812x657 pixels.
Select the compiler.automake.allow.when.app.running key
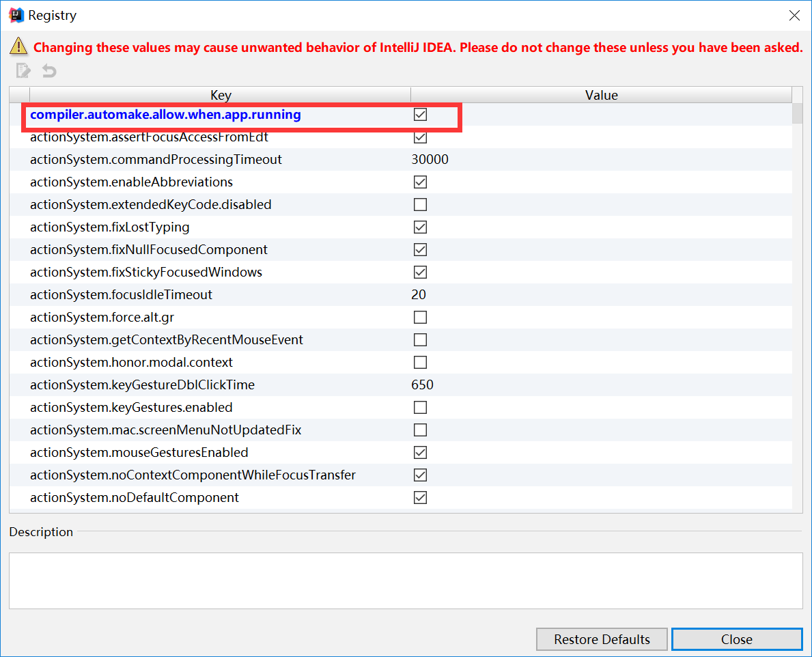click(165, 115)
